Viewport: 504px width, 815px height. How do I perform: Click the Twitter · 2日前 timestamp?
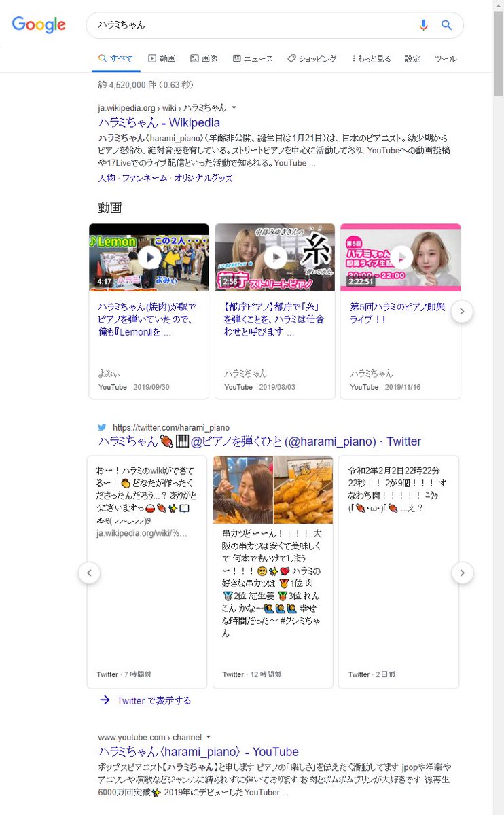[x=372, y=674]
